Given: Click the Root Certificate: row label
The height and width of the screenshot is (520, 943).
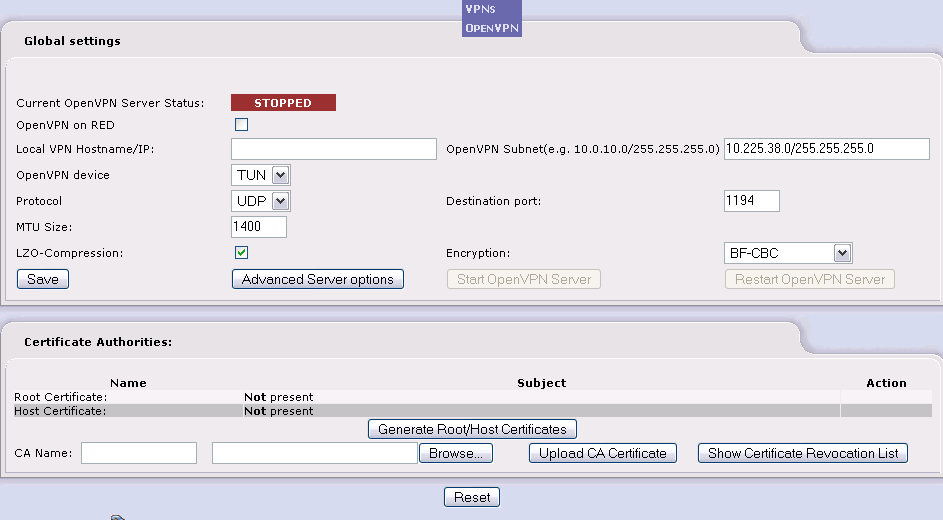Looking at the screenshot, I should tap(61, 397).
